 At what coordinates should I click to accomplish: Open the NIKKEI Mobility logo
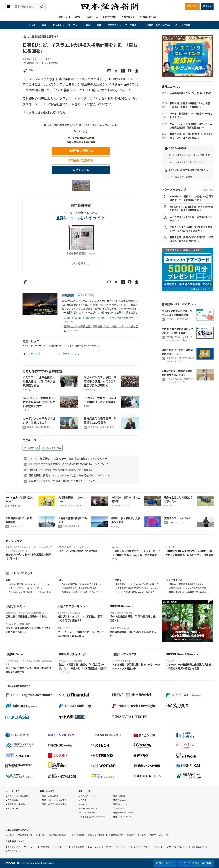click(75, 706)
